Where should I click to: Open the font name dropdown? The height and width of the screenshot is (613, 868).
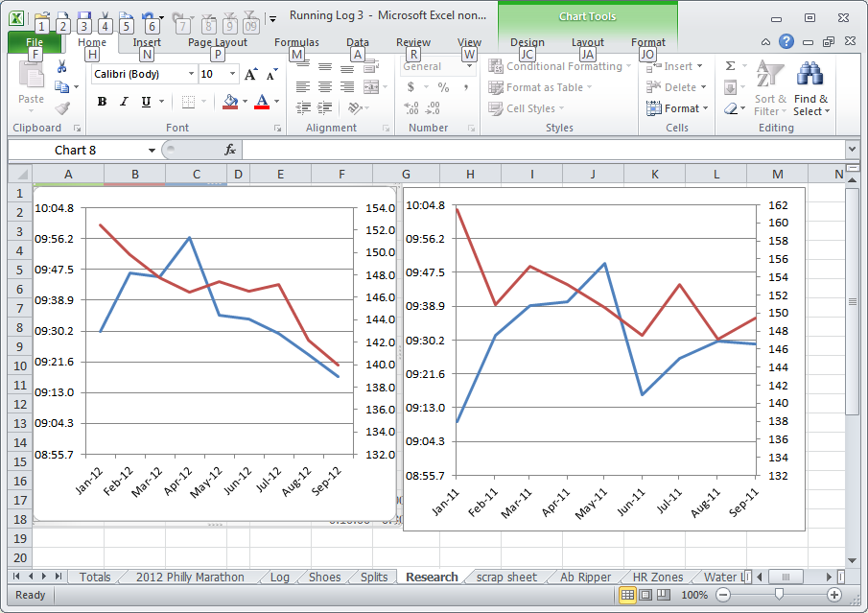pyautogui.click(x=191, y=75)
